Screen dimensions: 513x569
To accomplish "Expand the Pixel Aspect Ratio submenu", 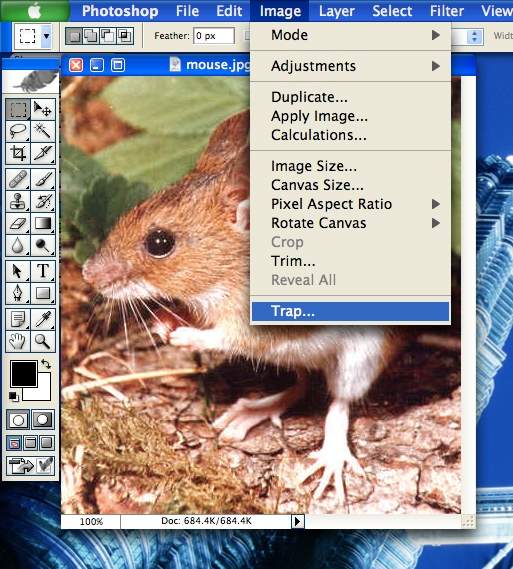I will pos(350,204).
